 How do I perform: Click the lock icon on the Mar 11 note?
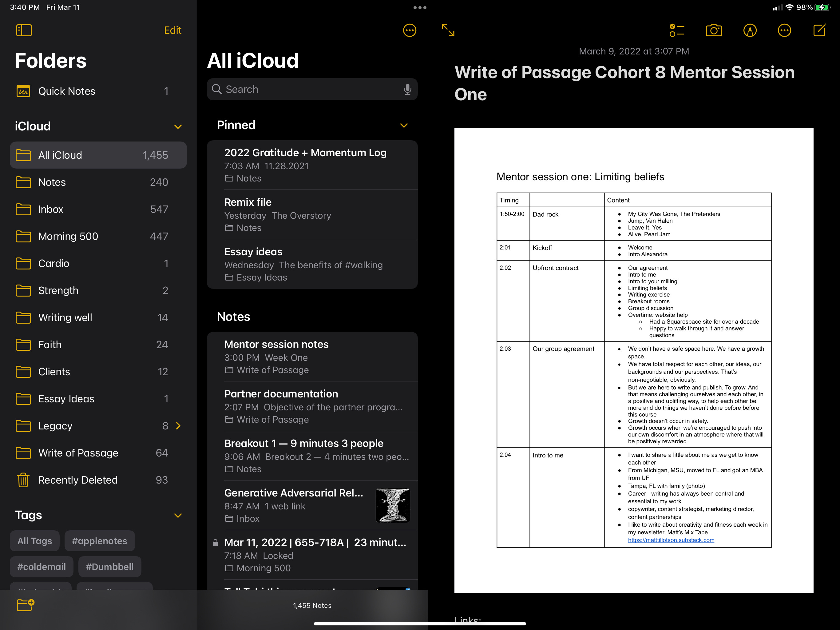point(215,543)
